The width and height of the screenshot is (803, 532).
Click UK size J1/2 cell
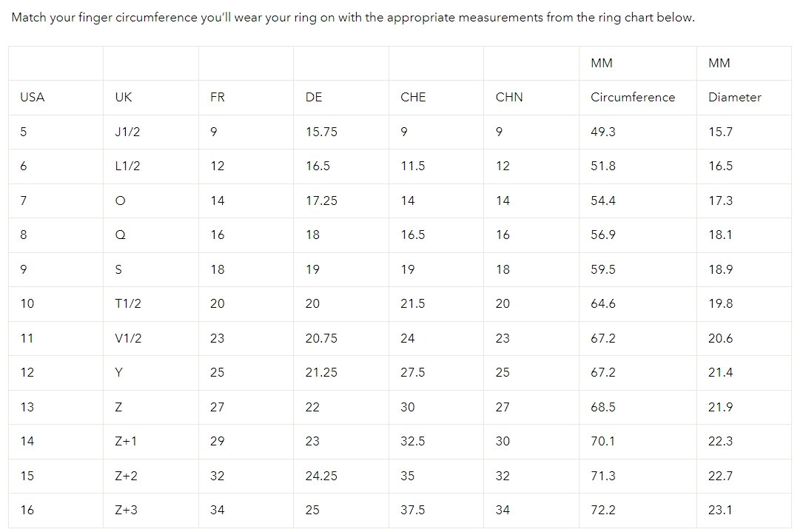tap(127, 132)
